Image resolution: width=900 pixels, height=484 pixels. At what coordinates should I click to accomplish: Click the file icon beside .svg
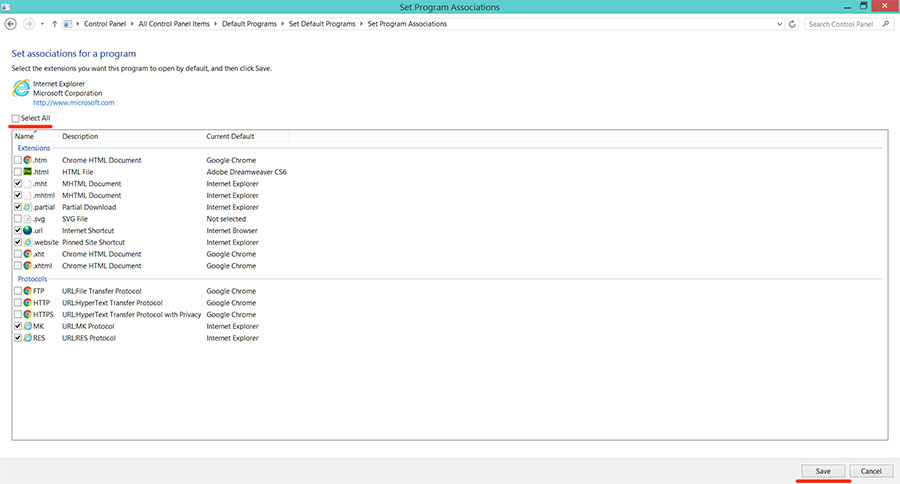click(x=28, y=219)
